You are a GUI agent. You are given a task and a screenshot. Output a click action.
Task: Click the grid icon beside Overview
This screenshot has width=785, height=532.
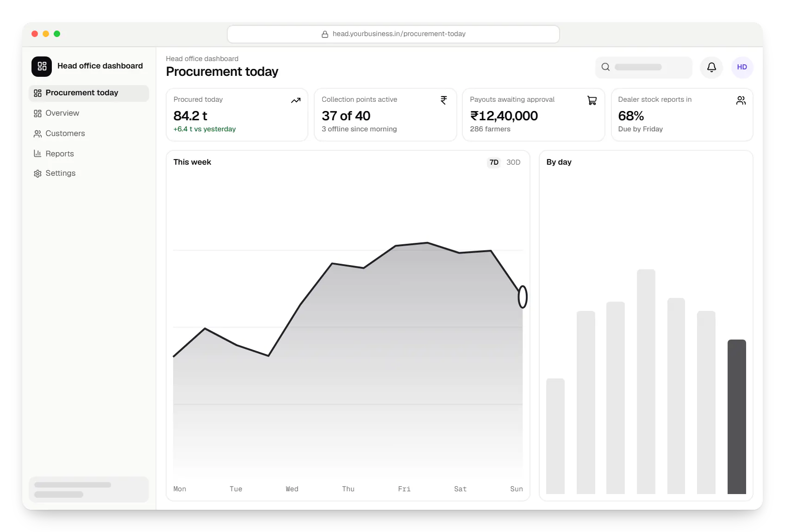point(38,113)
